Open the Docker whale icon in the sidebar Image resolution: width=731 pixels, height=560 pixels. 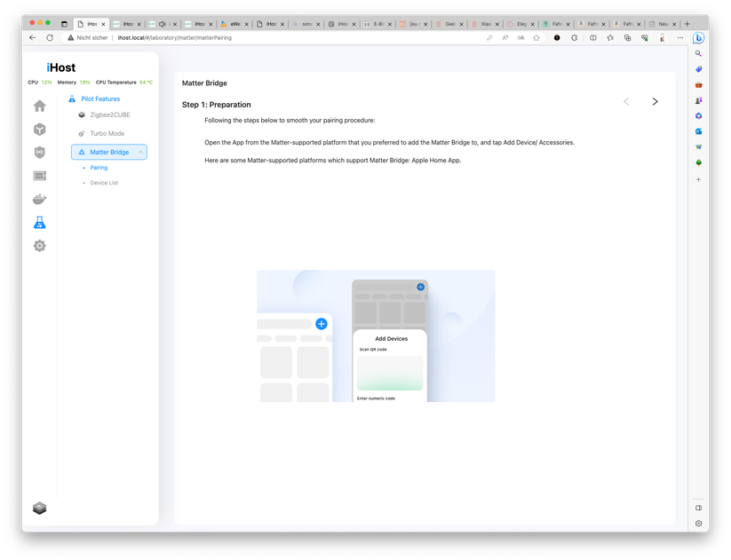click(39, 199)
